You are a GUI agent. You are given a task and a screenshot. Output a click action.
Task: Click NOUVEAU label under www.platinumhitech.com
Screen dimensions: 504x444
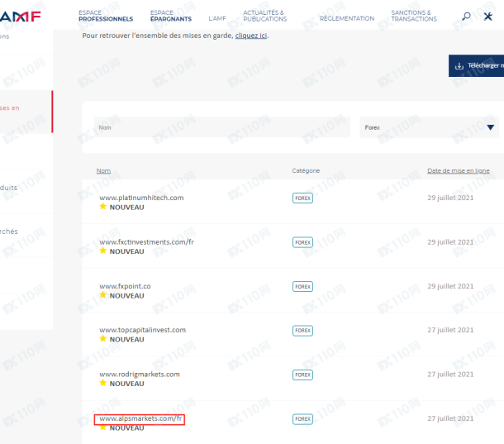(x=126, y=208)
